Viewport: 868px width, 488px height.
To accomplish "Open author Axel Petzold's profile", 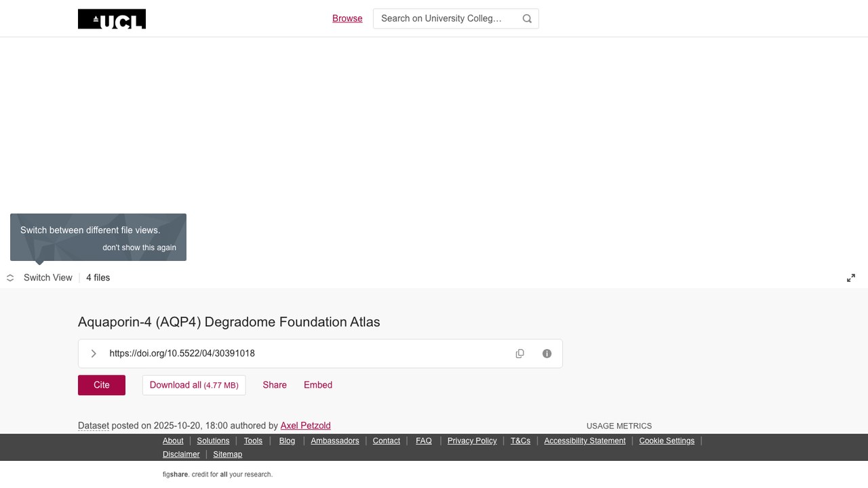I will coord(305,426).
